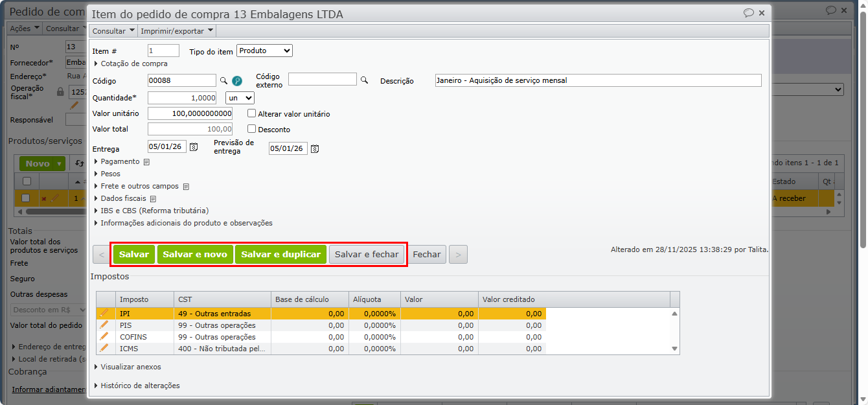Click the notes icon beside Dados fiscais

(x=153, y=199)
